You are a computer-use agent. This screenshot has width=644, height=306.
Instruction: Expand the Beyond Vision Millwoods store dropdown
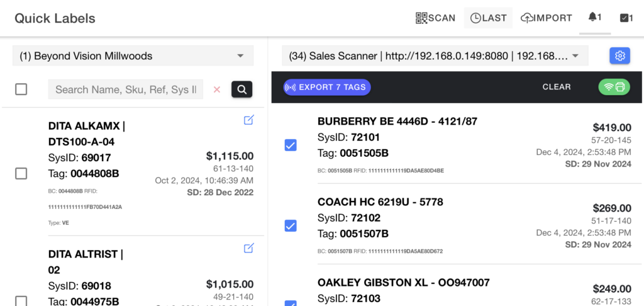(133, 56)
